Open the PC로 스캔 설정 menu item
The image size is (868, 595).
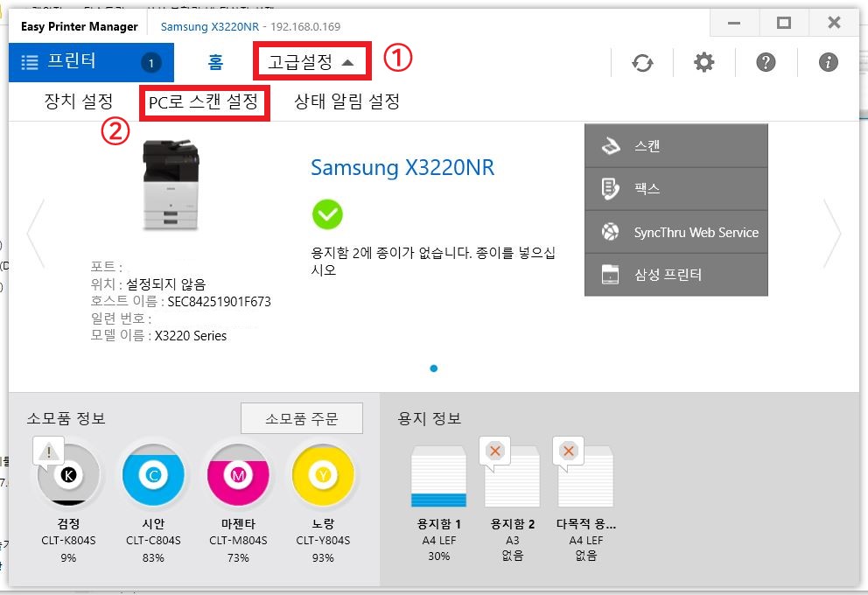click(204, 102)
